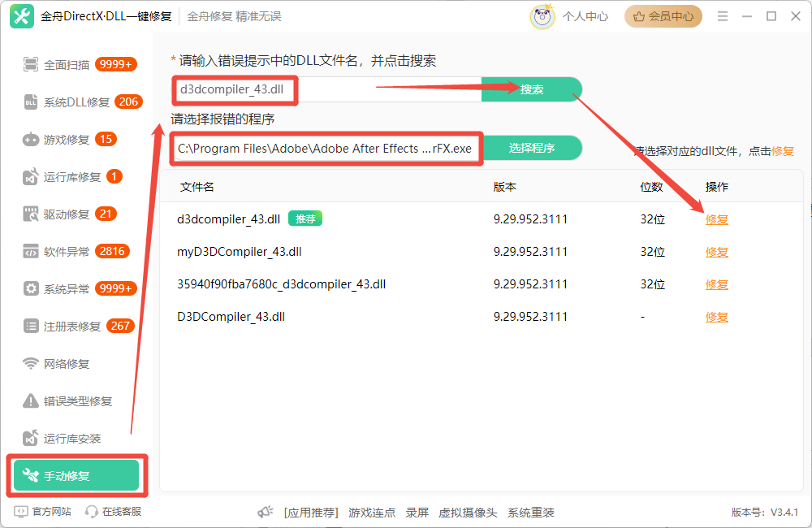Open the 运行库安装 icon

tap(31, 439)
